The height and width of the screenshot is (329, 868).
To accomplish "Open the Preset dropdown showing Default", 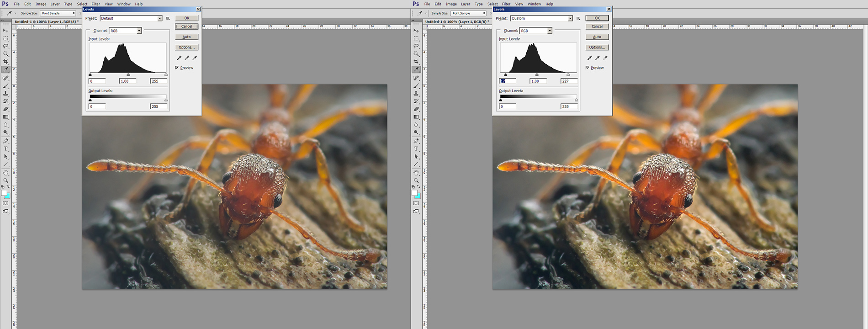I will (x=131, y=18).
